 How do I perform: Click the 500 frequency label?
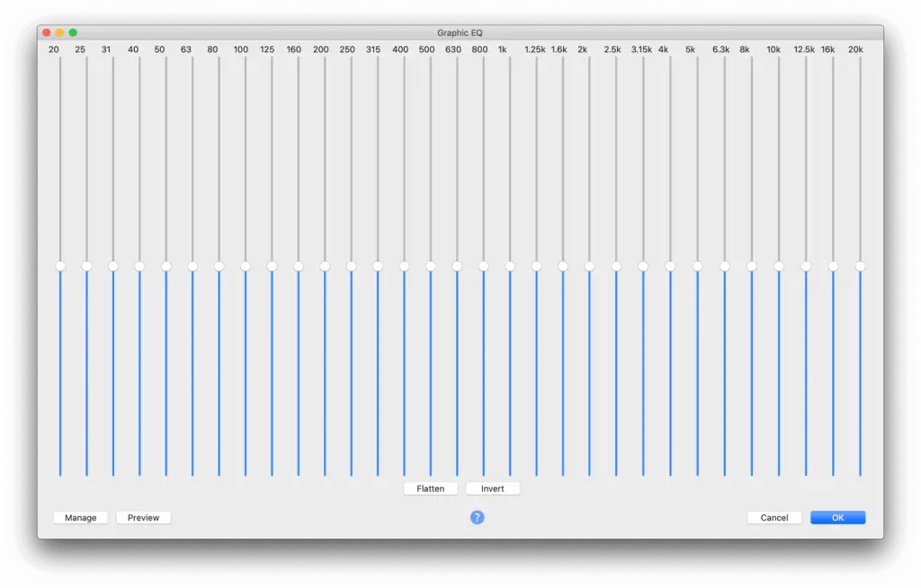[426, 49]
